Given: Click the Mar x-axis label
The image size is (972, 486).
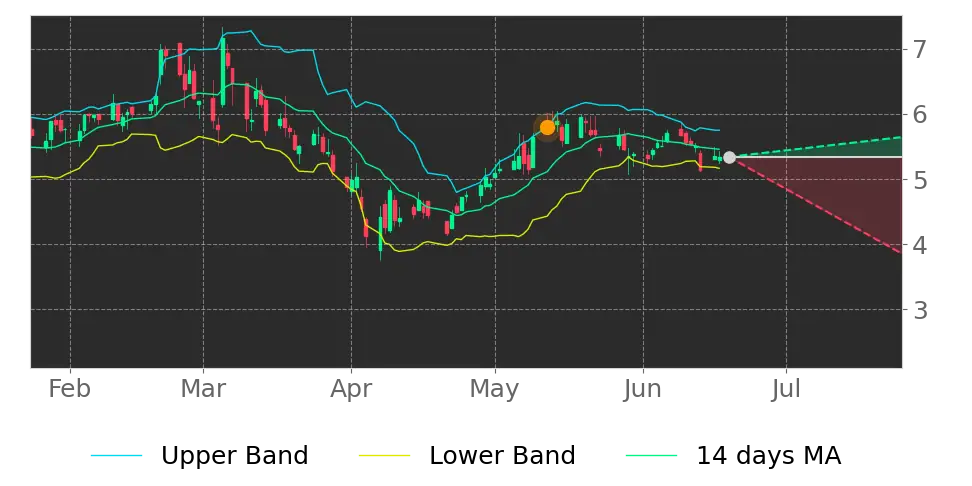Looking at the screenshot, I should pos(203,389).
